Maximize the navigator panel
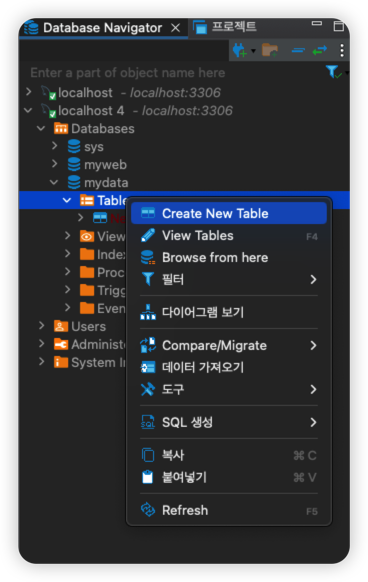The width and height of the screenshot is (368, 582). 339,26
